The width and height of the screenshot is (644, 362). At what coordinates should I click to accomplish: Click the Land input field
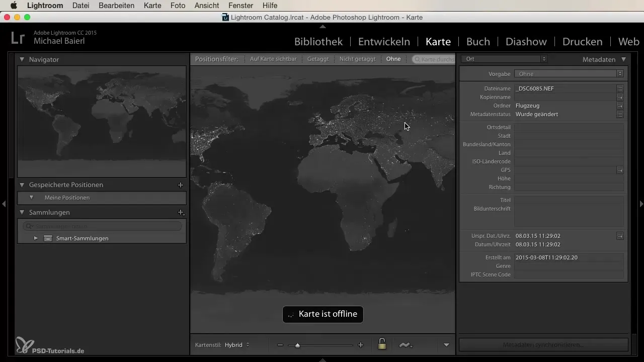pyautogui.click(x=569, y=153)
